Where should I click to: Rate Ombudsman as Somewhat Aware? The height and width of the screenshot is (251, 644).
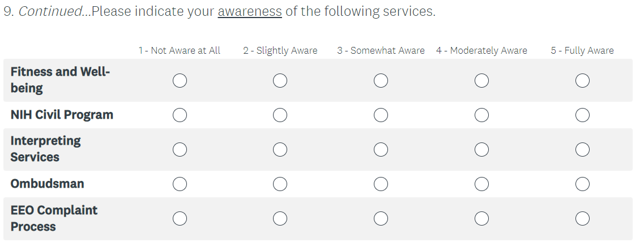coord(381,184)
